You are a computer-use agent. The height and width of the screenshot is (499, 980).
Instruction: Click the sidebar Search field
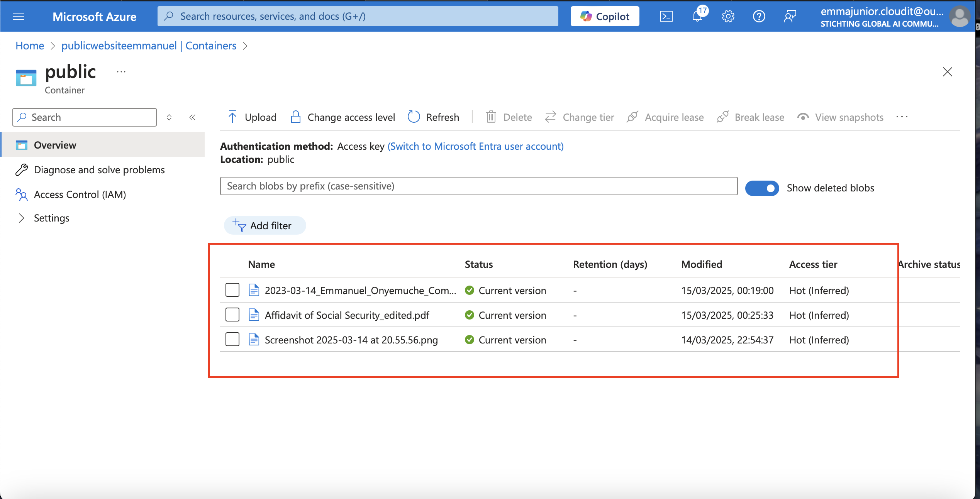(85, 117)
